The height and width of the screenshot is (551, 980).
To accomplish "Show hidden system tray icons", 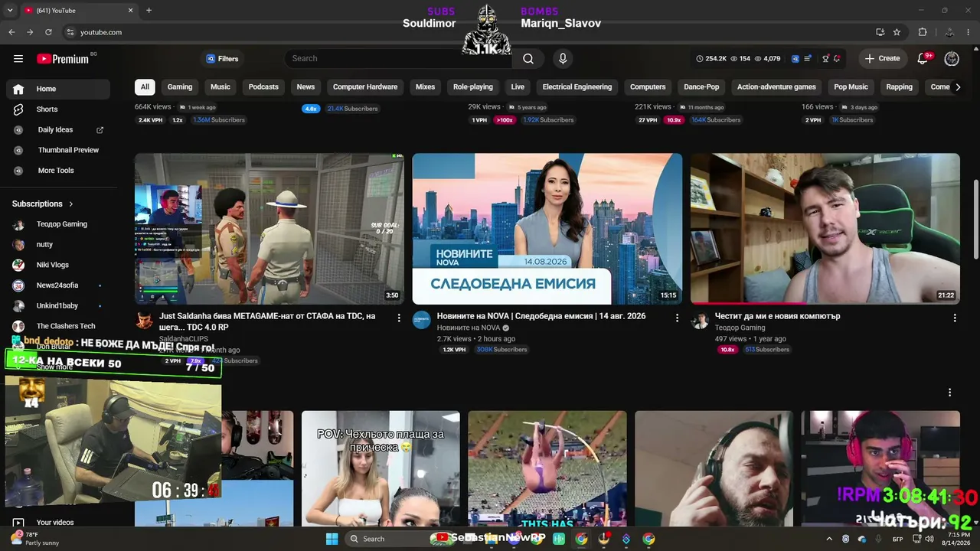I will coord(829,539).
